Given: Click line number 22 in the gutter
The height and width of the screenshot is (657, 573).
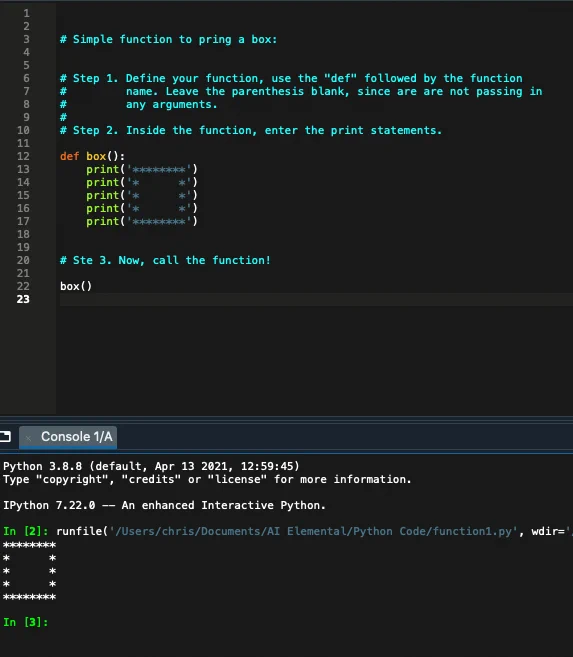Looking at the screenshot, I should pos(23,286).
